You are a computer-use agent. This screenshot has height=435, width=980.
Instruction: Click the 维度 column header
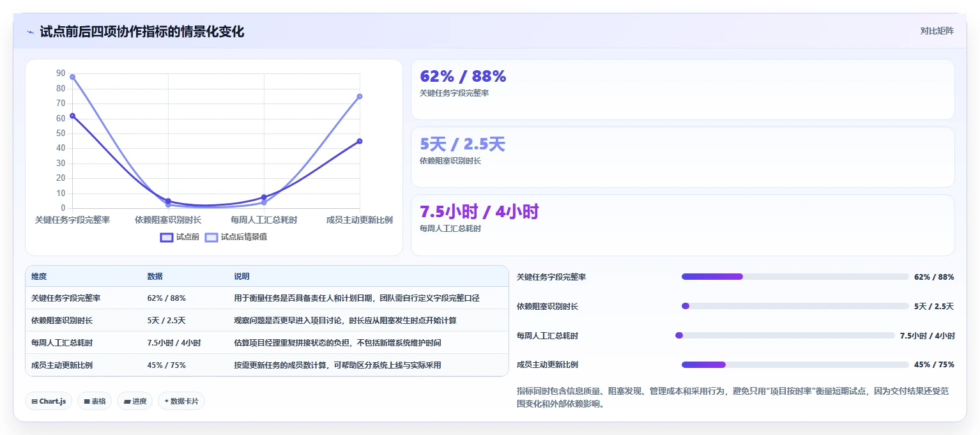tap(39, 277)
